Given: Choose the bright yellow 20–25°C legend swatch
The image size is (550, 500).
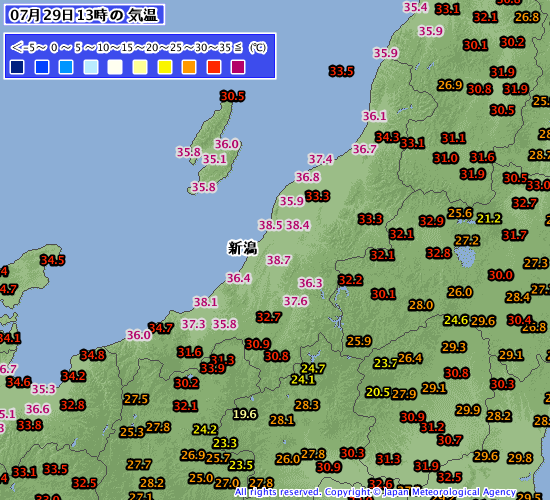Looking at the screenshot, I should tap(165, 67).
